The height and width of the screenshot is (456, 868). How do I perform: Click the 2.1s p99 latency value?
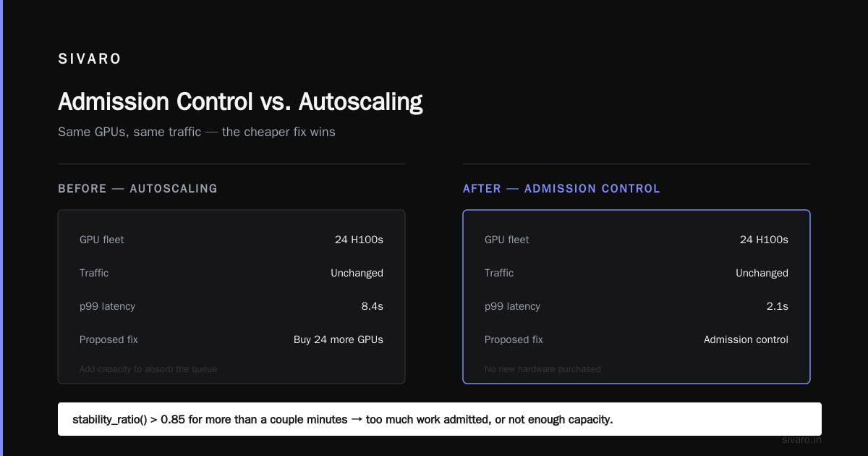[778, 306]
